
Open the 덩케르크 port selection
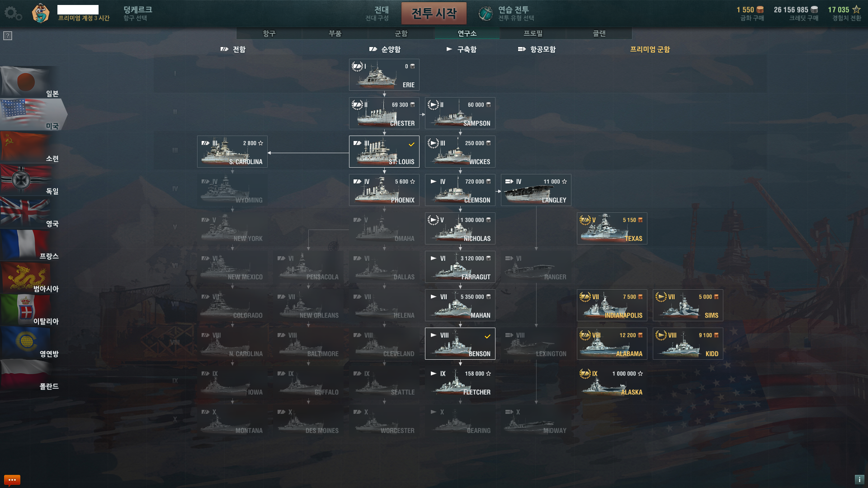coord(137,13)
